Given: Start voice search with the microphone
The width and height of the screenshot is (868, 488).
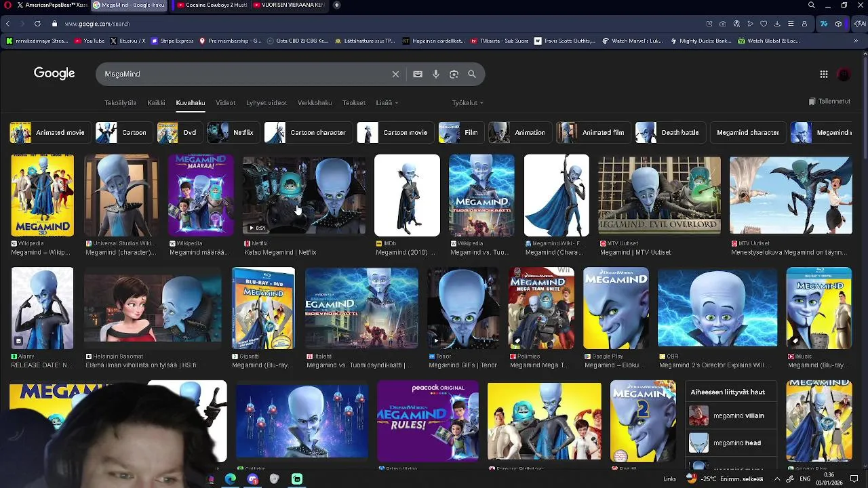Looking at the screenshot, I should click(x=436, y=74).
